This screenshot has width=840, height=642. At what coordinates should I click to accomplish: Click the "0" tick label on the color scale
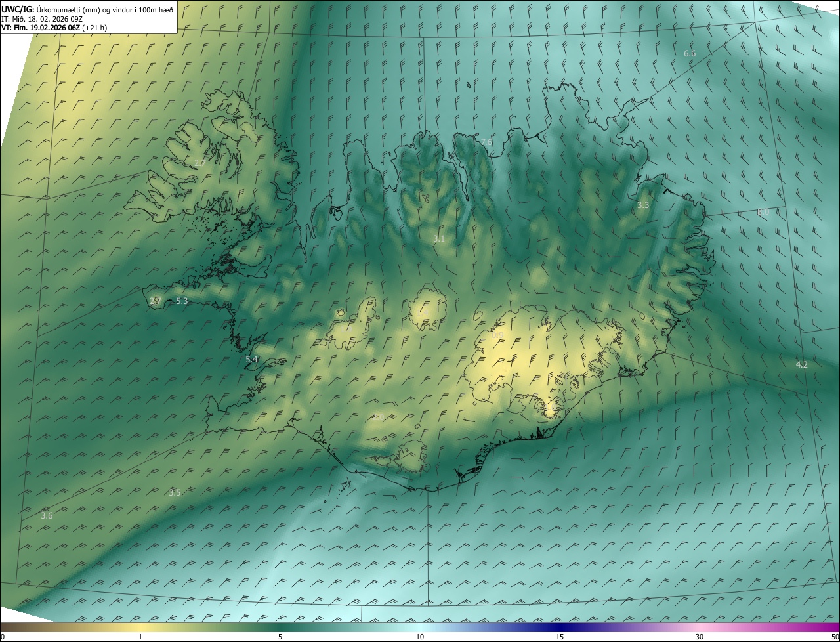3,637
